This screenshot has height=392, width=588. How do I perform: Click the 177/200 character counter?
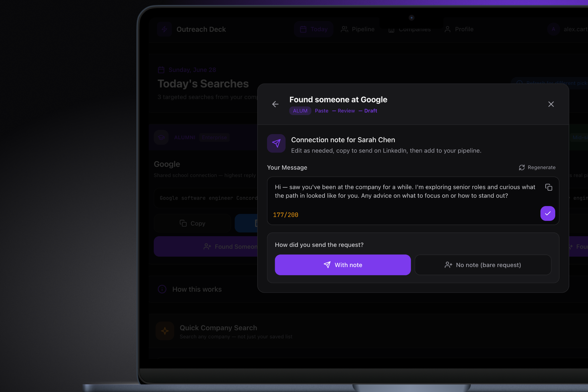coord(285,215)
